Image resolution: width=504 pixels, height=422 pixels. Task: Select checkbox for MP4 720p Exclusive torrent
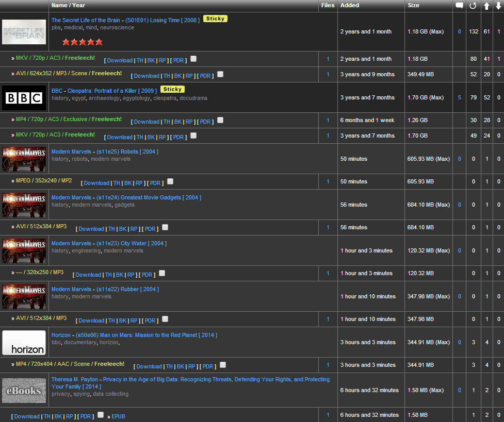click(x=220, y=120)
